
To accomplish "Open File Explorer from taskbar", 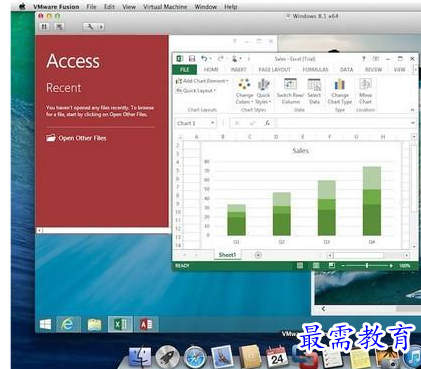I will click(94, 324).
